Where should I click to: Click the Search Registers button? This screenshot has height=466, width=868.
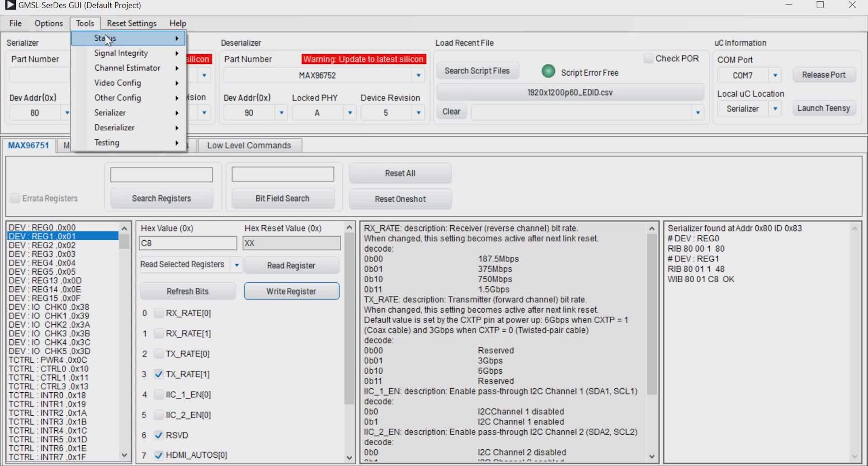161,199
